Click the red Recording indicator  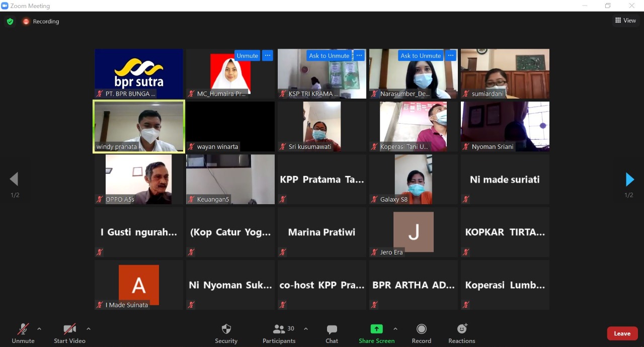point(26,22)
